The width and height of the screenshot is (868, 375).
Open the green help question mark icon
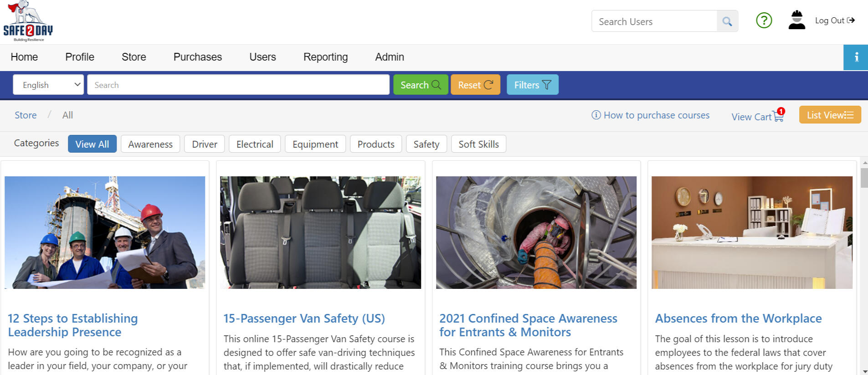pos(764,21)
